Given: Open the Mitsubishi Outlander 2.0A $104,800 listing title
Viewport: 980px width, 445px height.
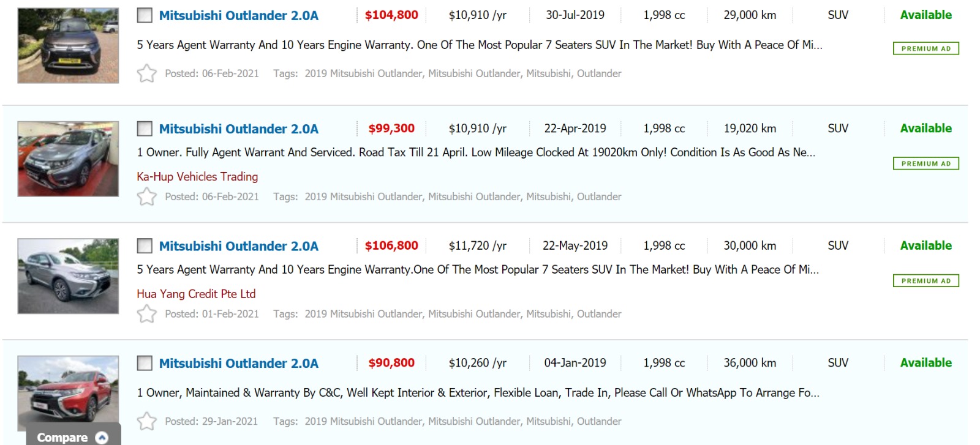Looking at the screenshot, I should [238, 15].
